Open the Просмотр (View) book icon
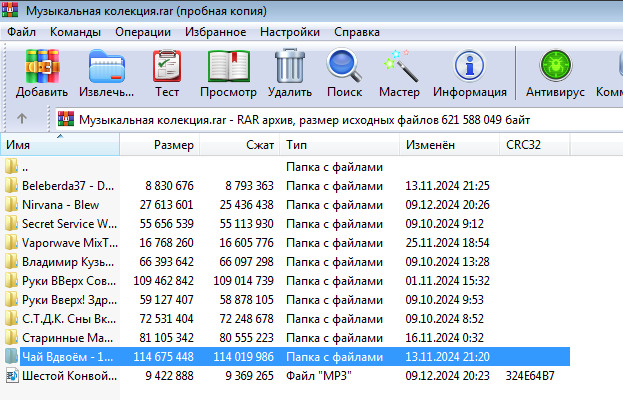Viewport: 623px width, 400px height. tap(229, 66)
